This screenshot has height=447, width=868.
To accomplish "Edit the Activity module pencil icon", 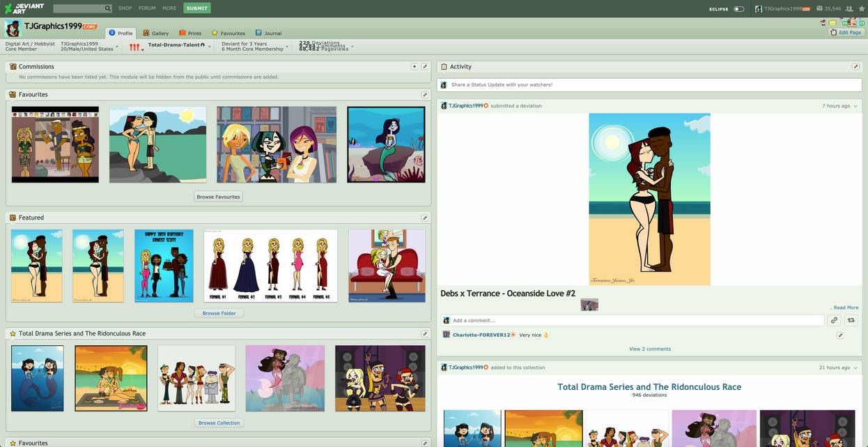I will (x=855, y=67).
